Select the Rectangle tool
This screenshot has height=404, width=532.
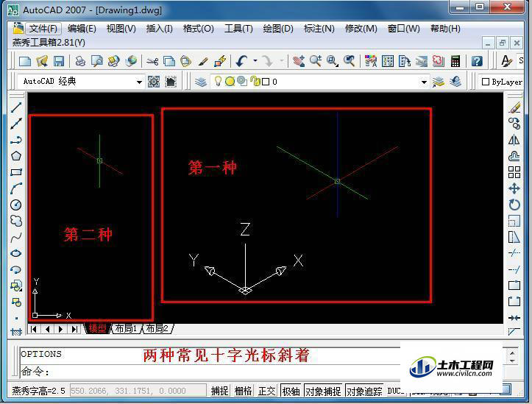tap(16, 172)
